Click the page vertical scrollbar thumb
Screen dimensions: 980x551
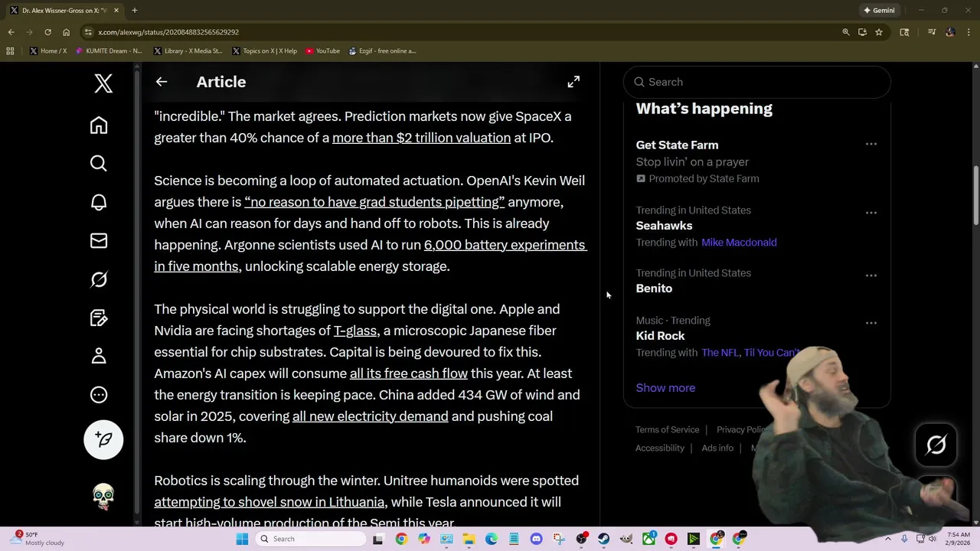coord(975,195)
